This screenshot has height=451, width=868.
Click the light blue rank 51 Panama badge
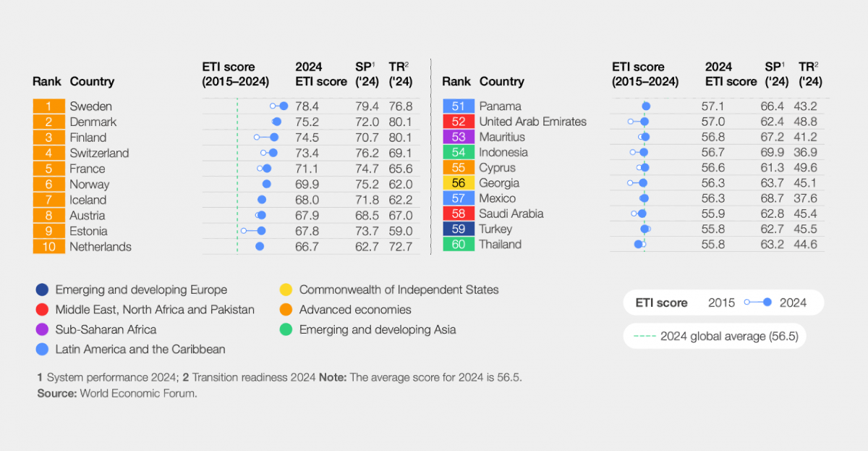pos(458,106)
